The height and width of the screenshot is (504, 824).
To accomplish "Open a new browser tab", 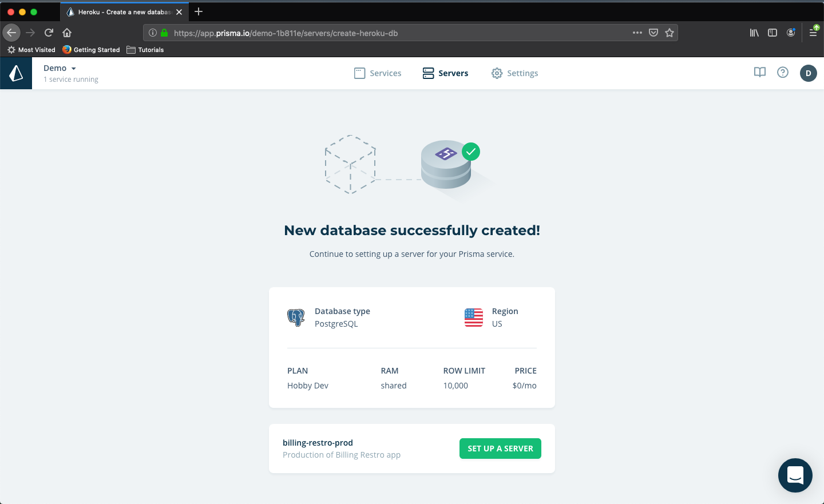I will [x=199, y=11].
